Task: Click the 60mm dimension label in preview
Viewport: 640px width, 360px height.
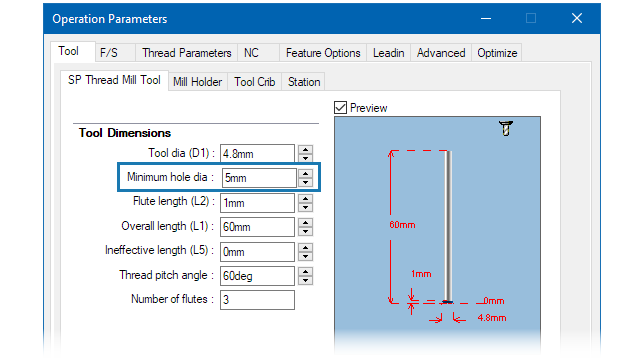Action: click(402, 225)
